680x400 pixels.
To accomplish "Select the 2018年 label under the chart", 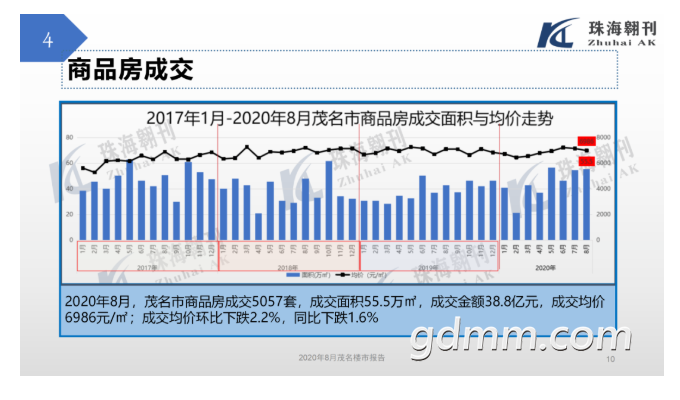I will point(288,268).
